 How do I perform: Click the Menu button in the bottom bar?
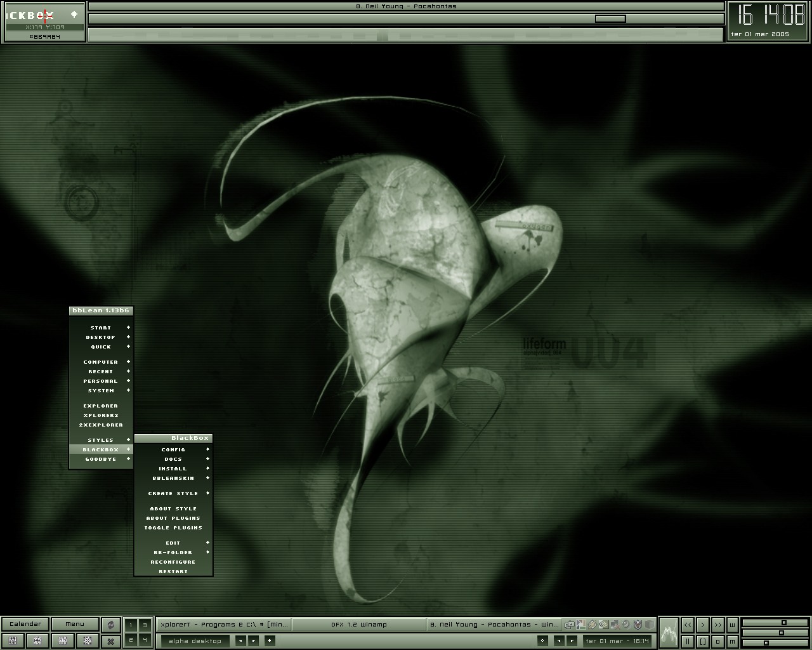tap(75, 624)
